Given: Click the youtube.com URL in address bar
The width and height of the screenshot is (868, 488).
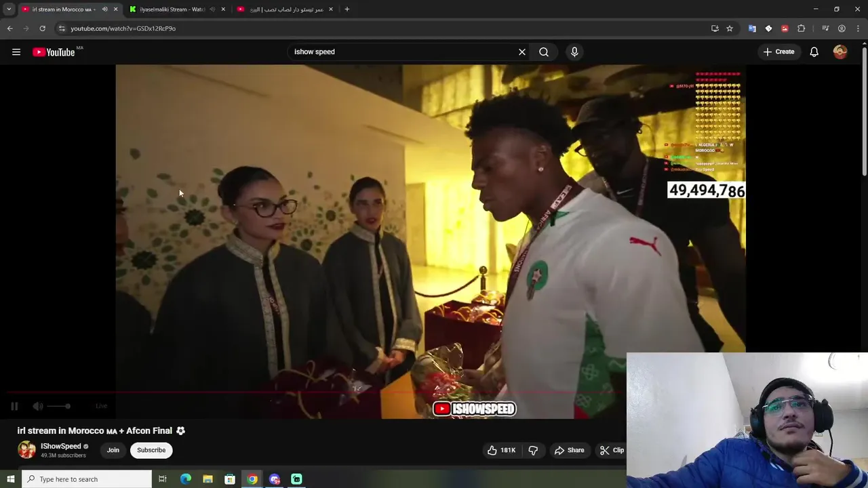Looking at the screenshot, I should [123, 28].
